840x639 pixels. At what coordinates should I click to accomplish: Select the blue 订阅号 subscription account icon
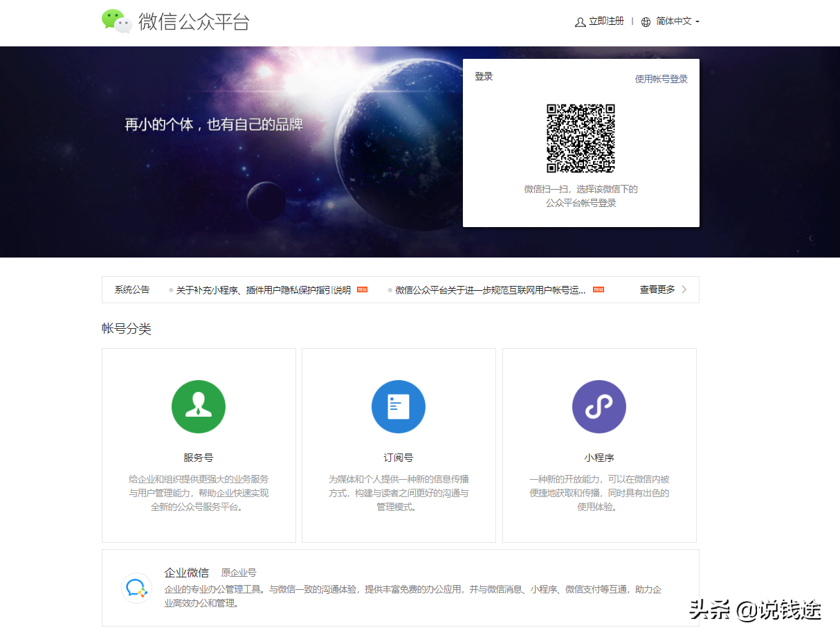tap(399, 406)
